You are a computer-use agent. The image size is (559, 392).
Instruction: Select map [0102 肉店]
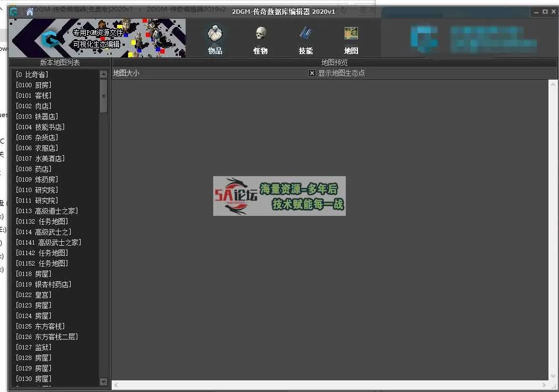coord(34,106)
